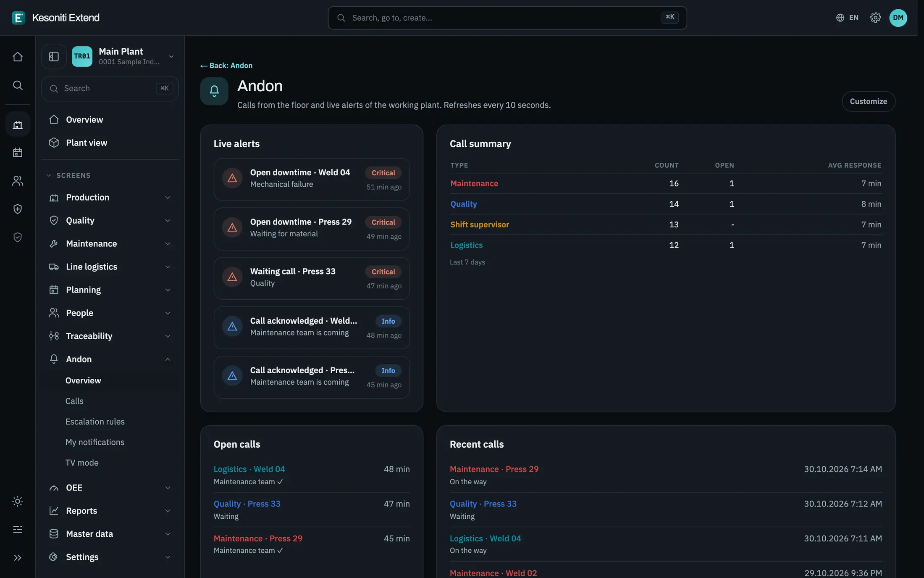Toggle light theme sun icon
The height and width of the screenshot is (578, 924).
coord(17,501)
